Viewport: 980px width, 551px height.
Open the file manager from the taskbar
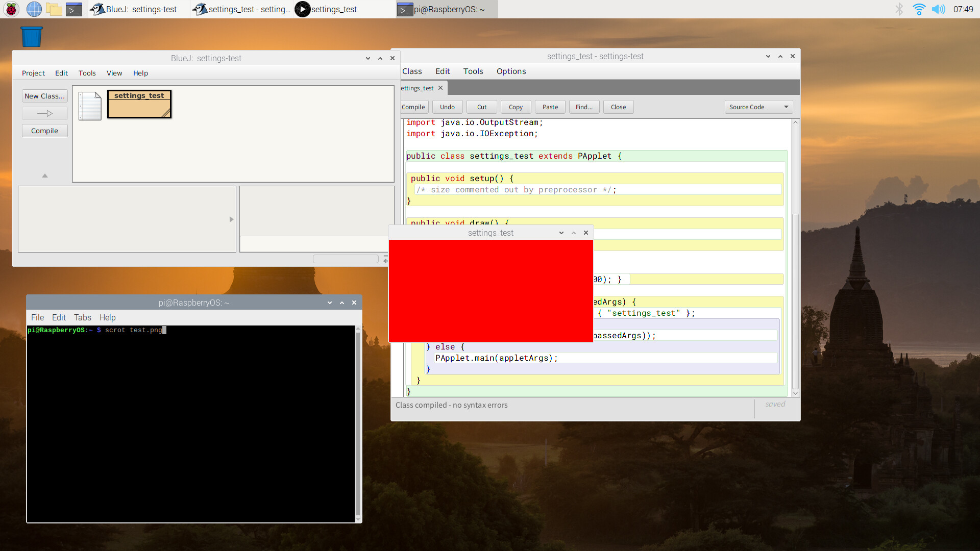pyautogui.click(x=54, y=9)
